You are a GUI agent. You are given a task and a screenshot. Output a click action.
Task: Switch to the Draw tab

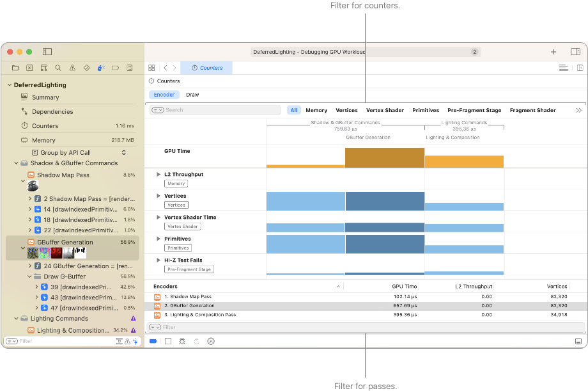(192, 95)
